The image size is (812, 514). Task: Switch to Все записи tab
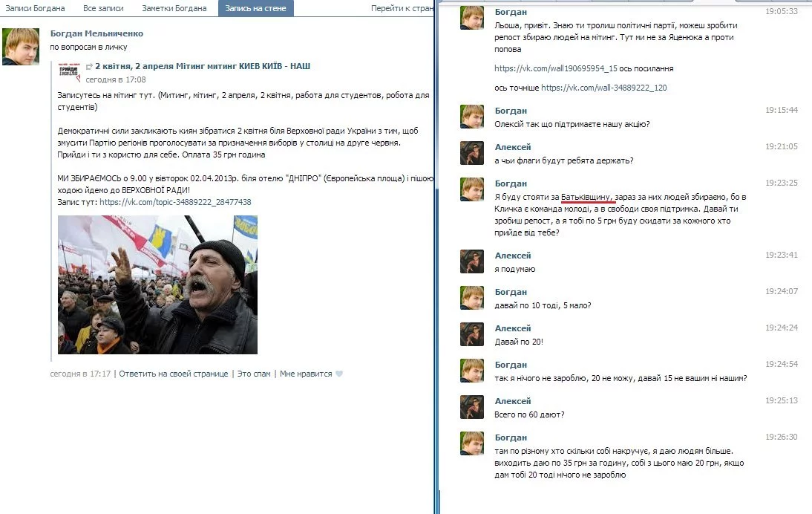pyautogui.click(x=103, y=8)
